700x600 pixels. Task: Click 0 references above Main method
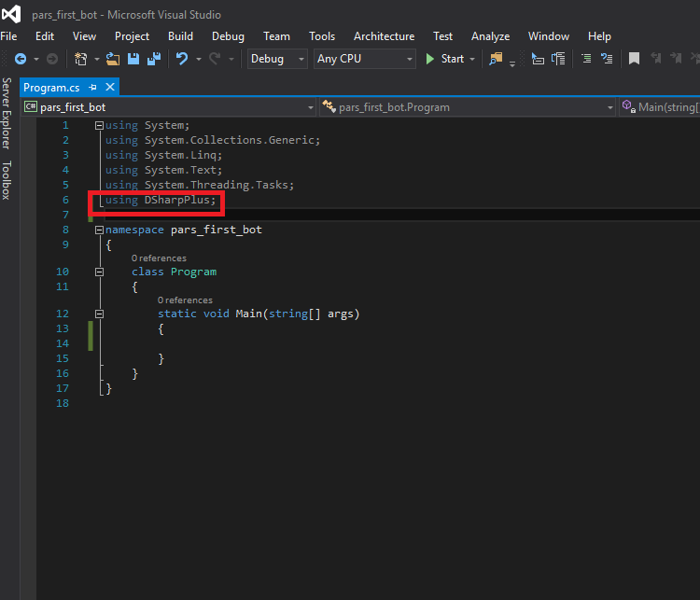[185, 300]
